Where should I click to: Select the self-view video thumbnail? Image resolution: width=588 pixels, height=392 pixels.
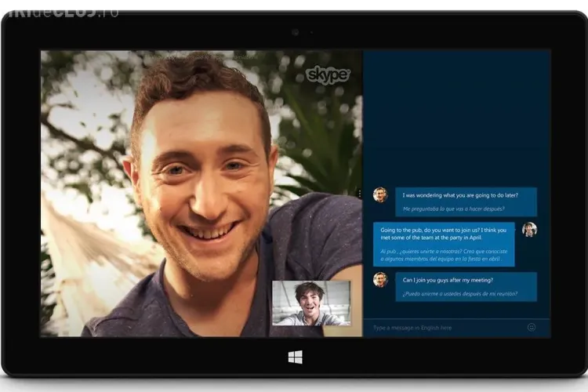tap(311, 303)
